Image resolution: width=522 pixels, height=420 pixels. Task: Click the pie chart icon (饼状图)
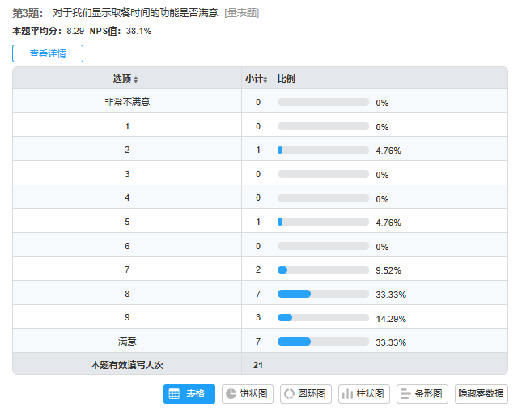pos(231,394)
